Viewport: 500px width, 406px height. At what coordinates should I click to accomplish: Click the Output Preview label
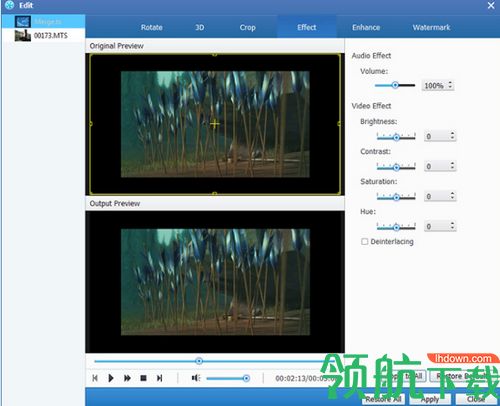(x=115, y=203)
